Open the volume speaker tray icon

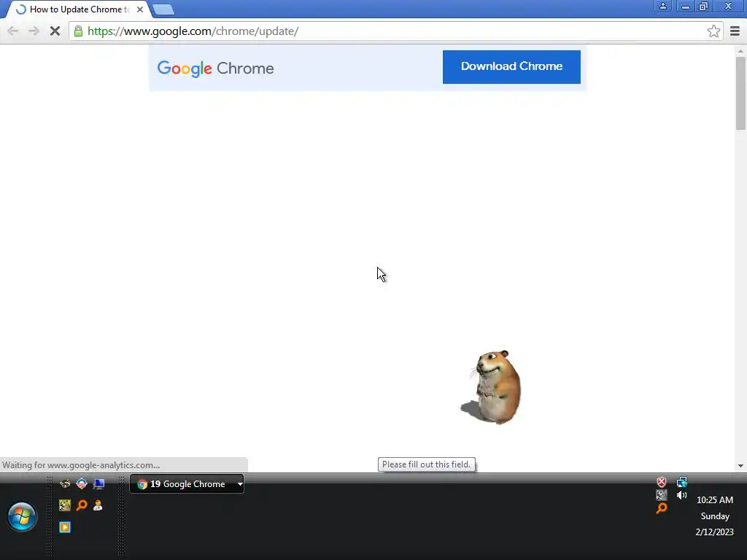click(x=682, y=495)
